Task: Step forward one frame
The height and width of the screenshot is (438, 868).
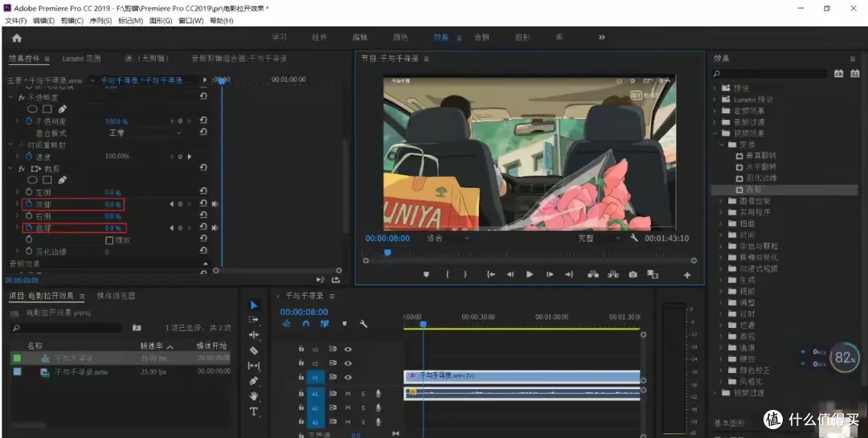Action: point(550,274)
